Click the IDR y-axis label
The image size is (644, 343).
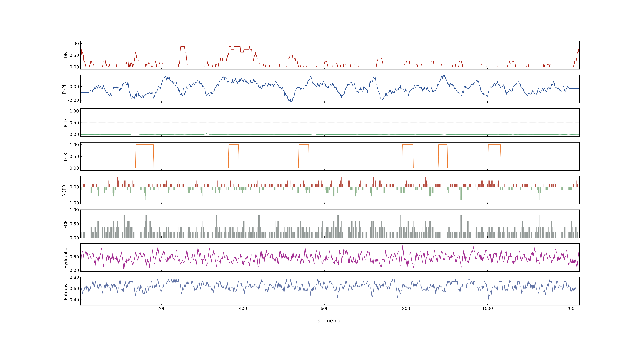[66, 55]
